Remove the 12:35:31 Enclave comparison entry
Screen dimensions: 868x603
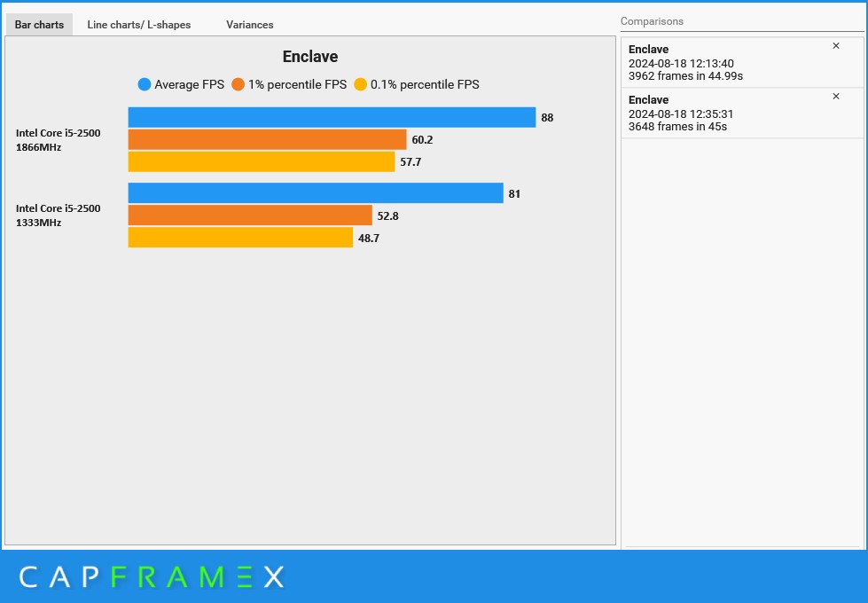836,97
